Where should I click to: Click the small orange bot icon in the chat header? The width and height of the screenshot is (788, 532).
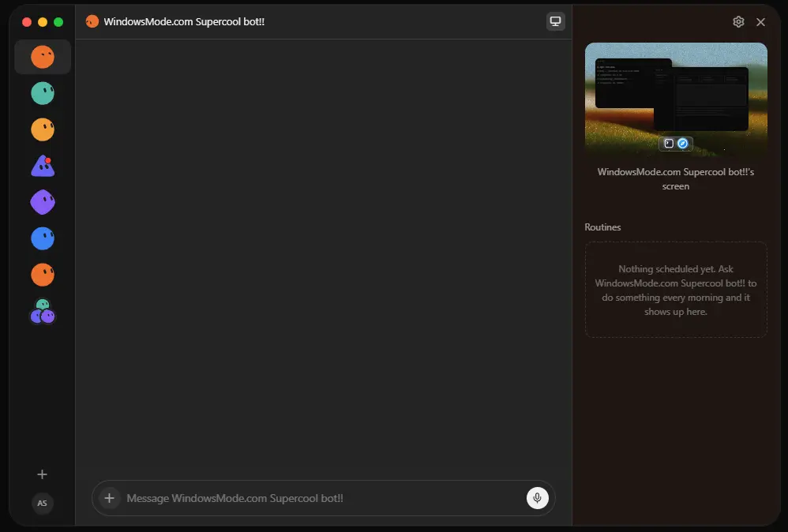click(x=92, y=21)
